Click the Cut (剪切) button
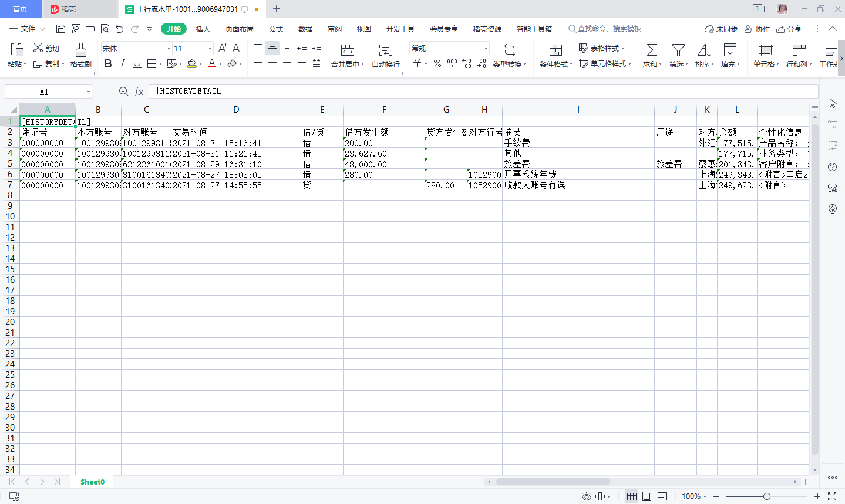Screen dimensions: 845x504 46,48
